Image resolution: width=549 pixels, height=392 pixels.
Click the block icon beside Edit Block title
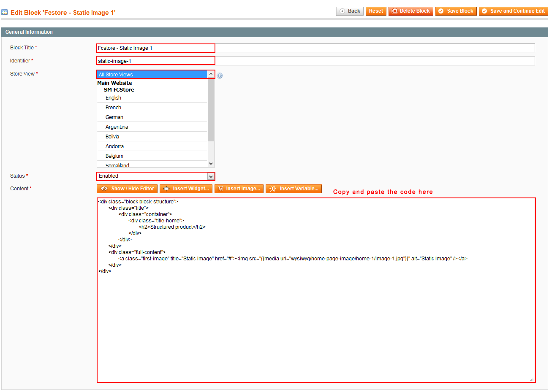click(5, 12)
